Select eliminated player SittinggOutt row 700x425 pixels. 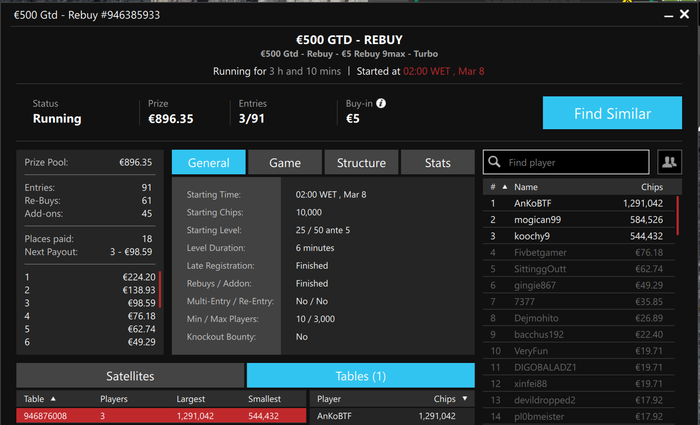pos(579,269)
